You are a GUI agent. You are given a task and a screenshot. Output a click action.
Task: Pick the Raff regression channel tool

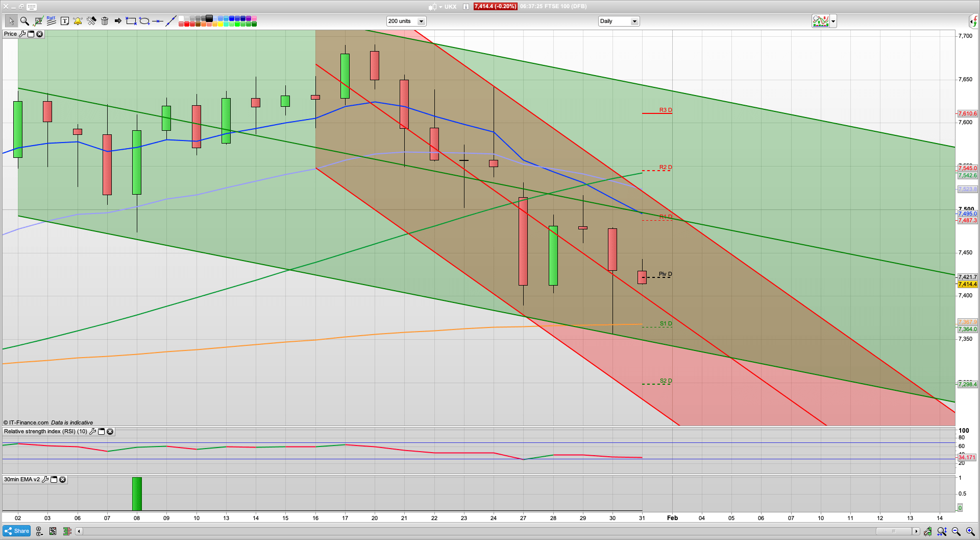pos(51,21)
